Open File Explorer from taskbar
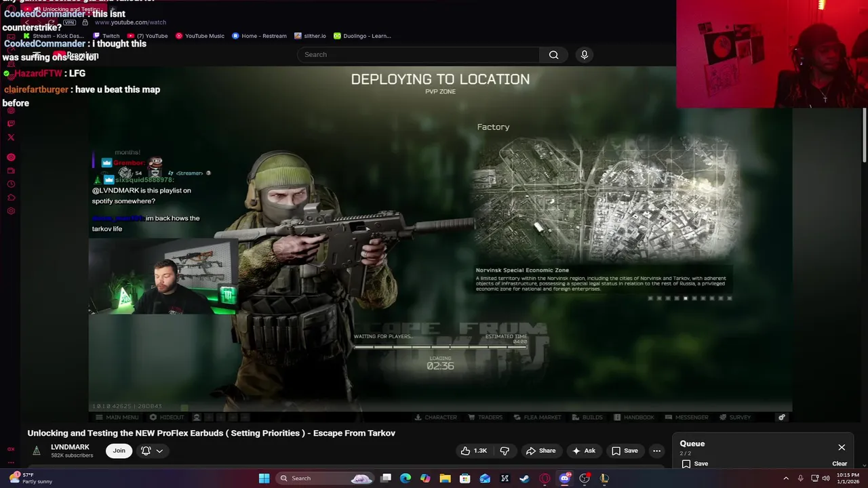This screenshot has width=868, height=488. point(445,478)
